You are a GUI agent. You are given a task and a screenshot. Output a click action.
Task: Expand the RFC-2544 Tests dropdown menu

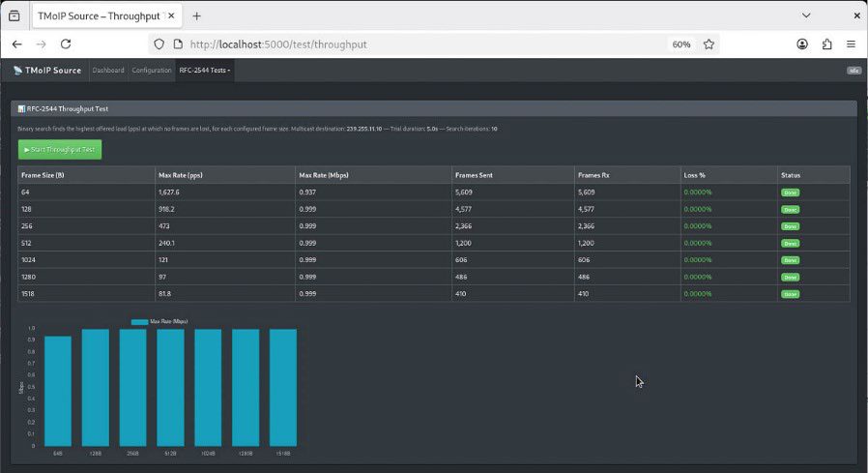205,71
